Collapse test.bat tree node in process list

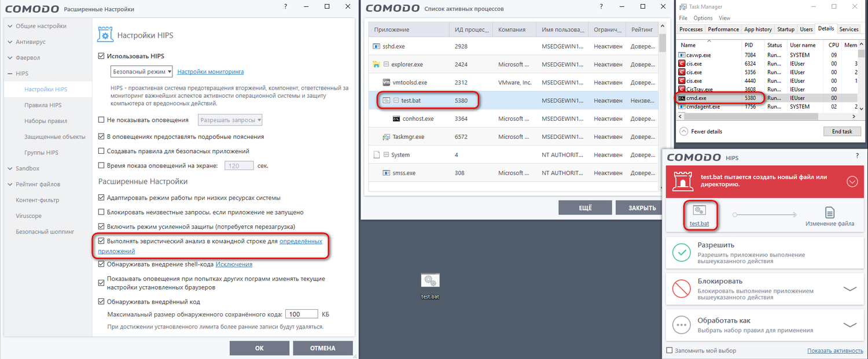point(396,101)
